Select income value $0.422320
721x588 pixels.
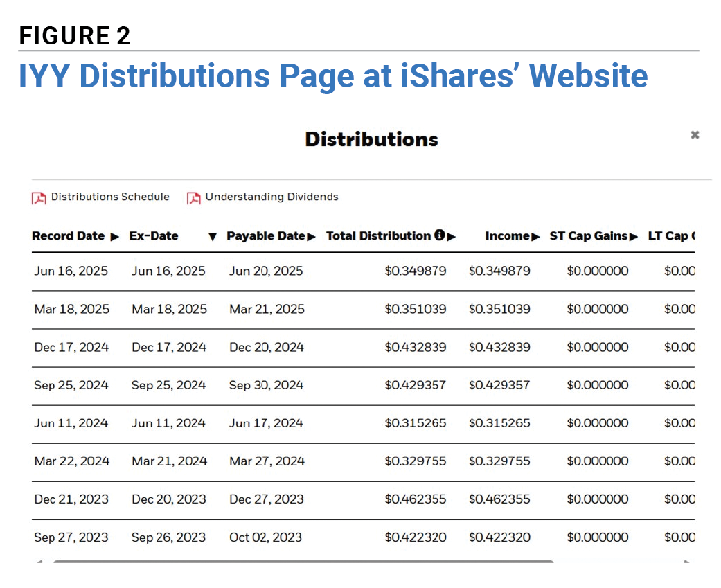[x=499, y=538]
